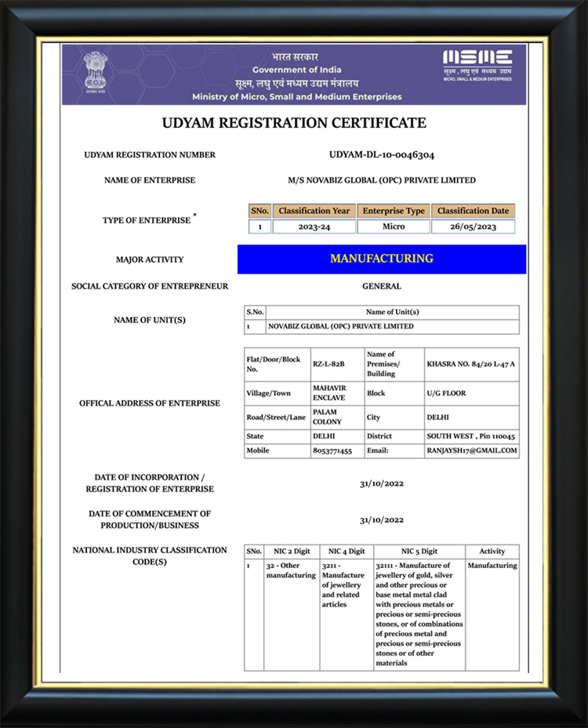Click 'SOCIAL CATEGORY OF ENTREPRENEUR' label
The width and height of the screenshot is (588, 728).
coord(150,286)
